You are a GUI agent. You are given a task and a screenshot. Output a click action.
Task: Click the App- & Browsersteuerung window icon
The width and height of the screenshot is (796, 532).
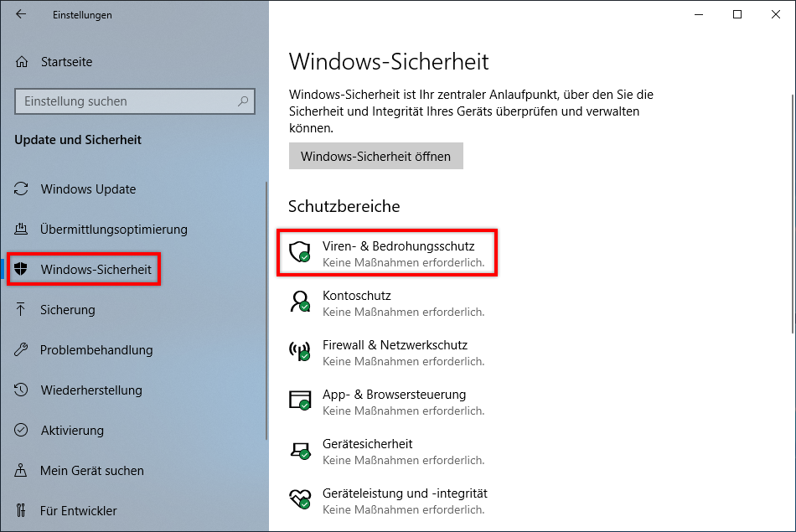(299, 400)
